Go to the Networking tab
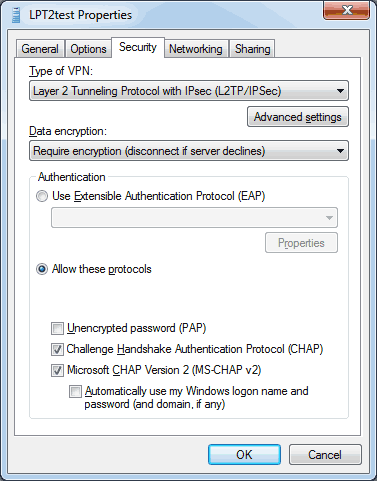Image resolution: width=377 pixels, height=481 pixels. (196, 49)
